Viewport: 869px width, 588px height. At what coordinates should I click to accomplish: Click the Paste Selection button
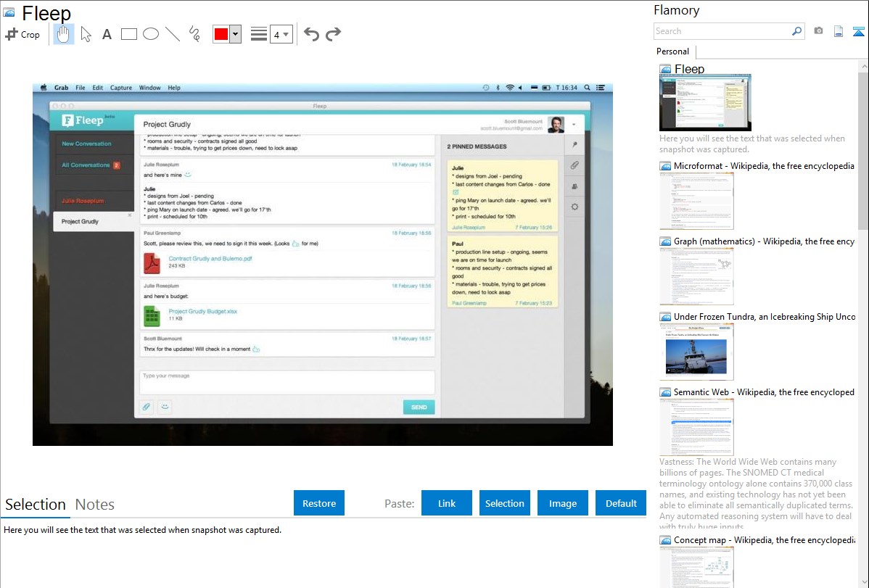tap(504, 503)
